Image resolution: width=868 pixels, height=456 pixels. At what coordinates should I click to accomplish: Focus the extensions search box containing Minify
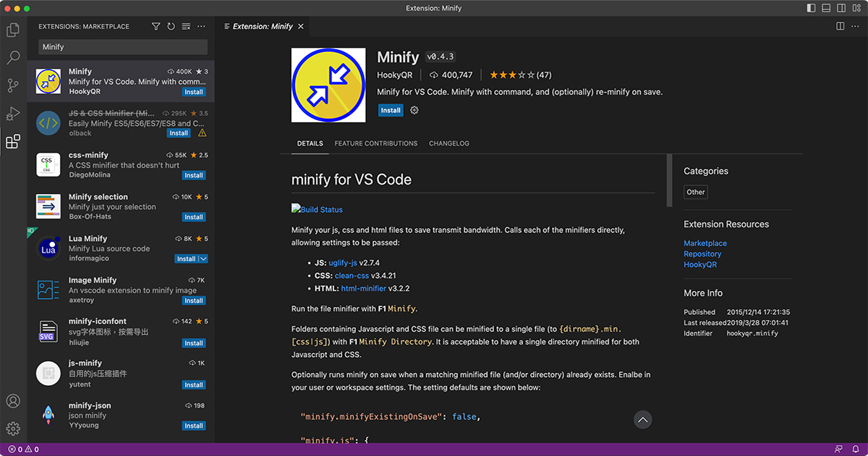(x=123, y=47)
